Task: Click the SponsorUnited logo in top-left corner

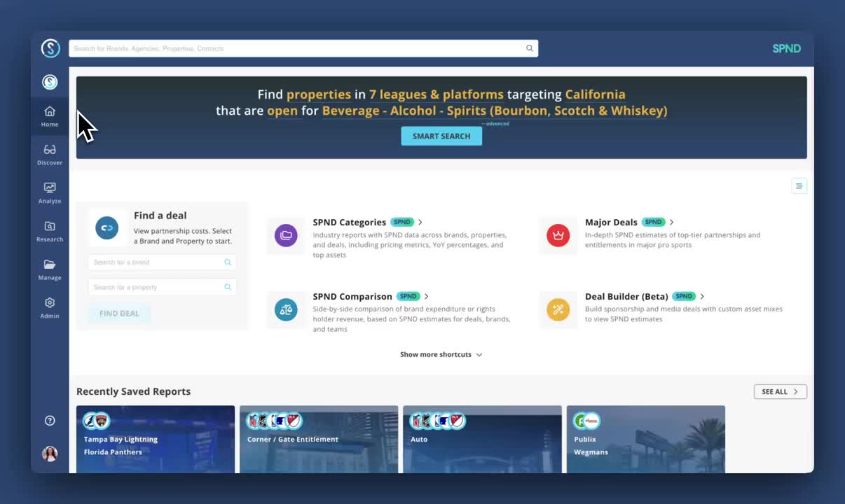Action: 50,48
